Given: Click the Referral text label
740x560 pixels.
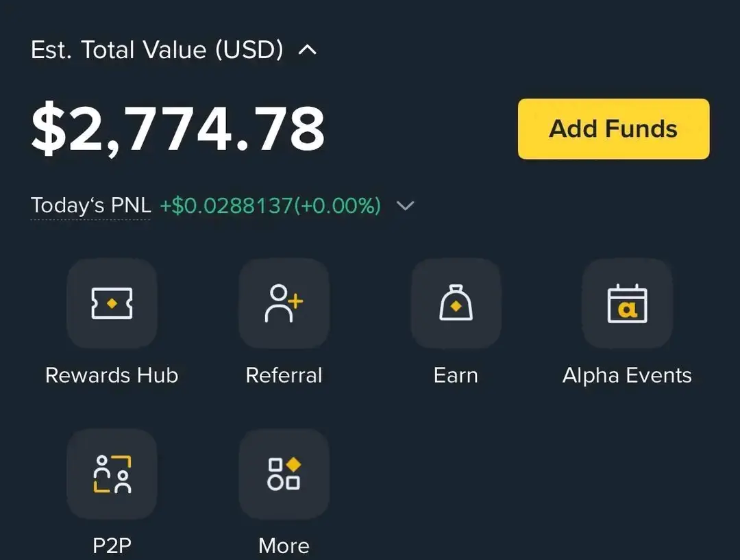Looking at the screenshot, I should tap(284, 375).
